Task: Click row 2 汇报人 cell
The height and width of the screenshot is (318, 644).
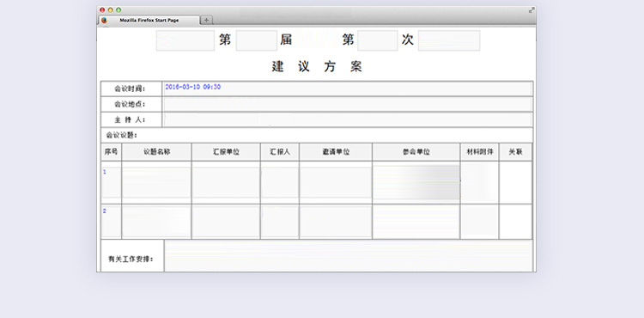Action: tap(280, 222)
